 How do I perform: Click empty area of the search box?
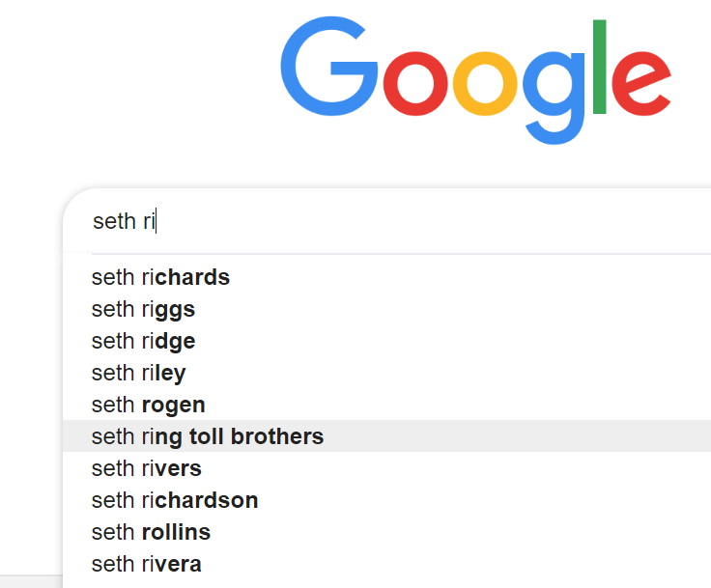(x=435, y=222)
